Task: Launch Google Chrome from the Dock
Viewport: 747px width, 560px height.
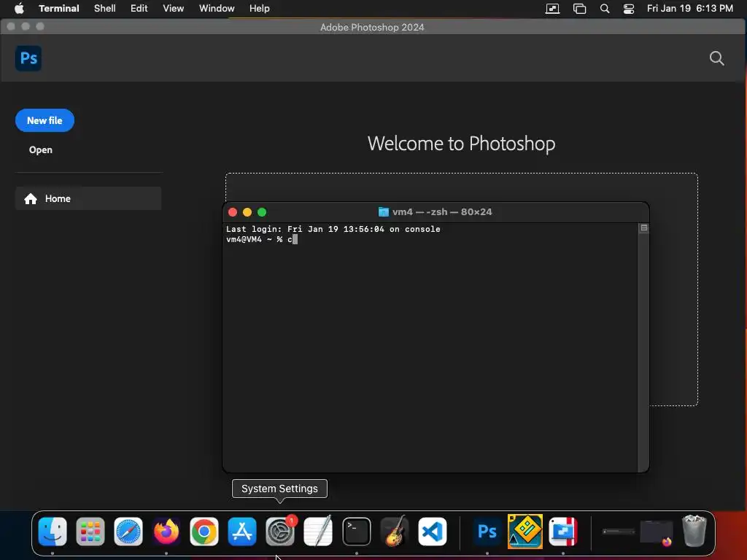Action: [204, 532]
